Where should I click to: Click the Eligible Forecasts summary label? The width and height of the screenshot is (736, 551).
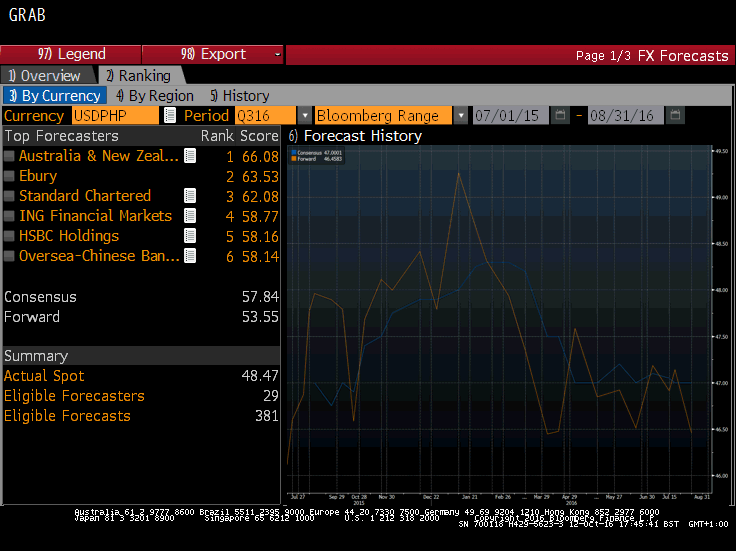(67, 416)
